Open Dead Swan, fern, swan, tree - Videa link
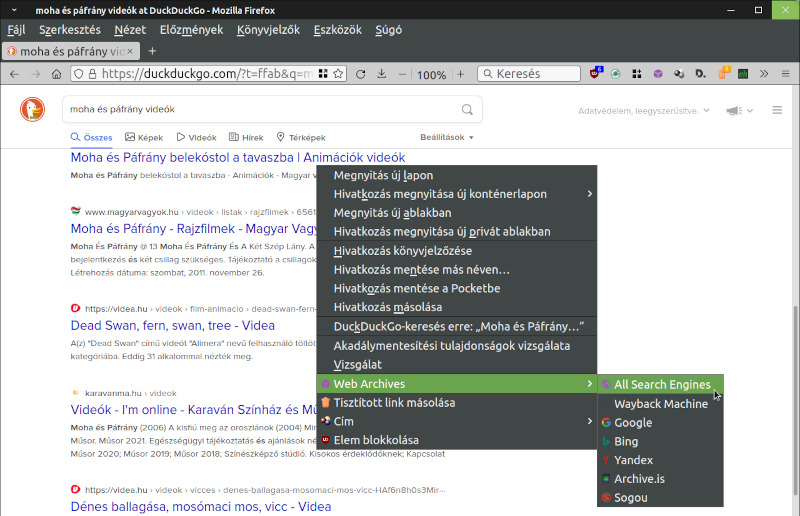This screenshot has width=800, height=516. click(x=172, y=326)
